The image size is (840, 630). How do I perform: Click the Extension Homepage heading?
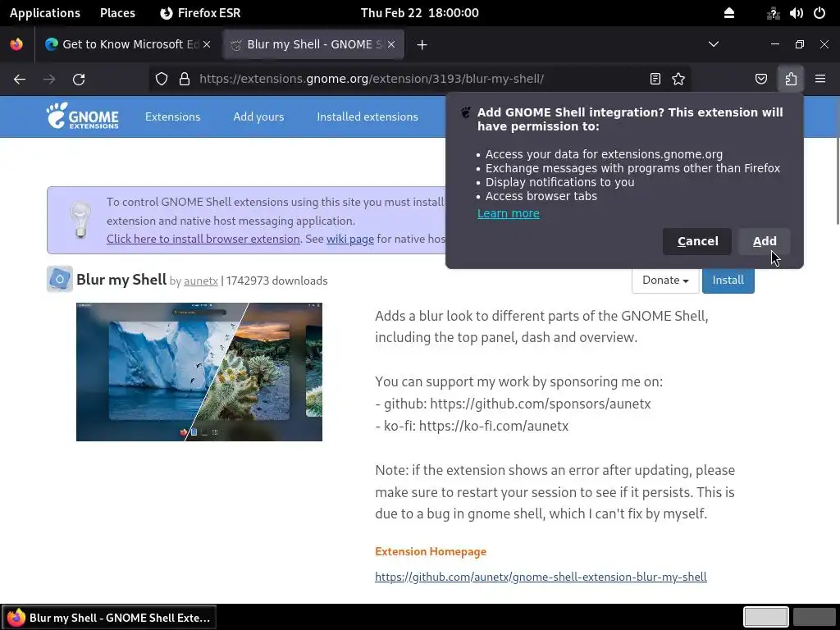click(x=431, y=552)
